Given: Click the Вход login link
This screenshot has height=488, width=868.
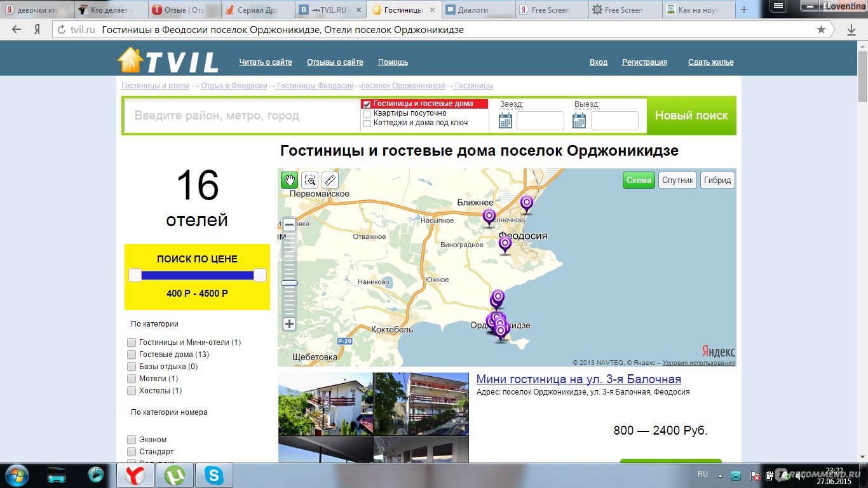Looking at the screenshot, I should (599, 62).
